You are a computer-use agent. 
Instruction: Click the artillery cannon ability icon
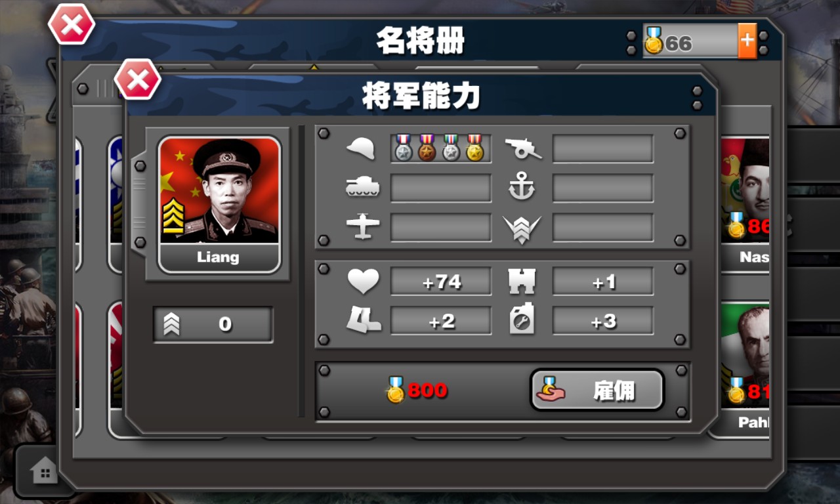[x=523, y=149]
